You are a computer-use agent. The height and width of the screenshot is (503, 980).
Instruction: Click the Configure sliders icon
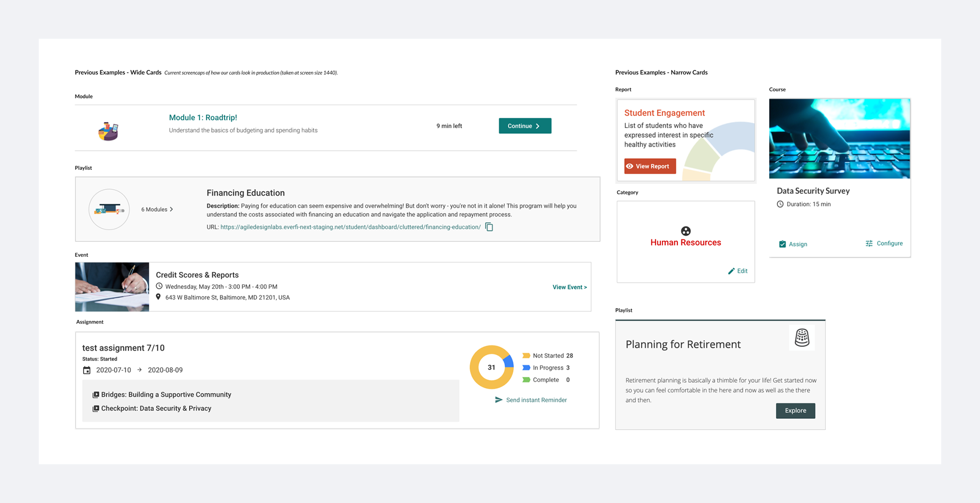869,243
